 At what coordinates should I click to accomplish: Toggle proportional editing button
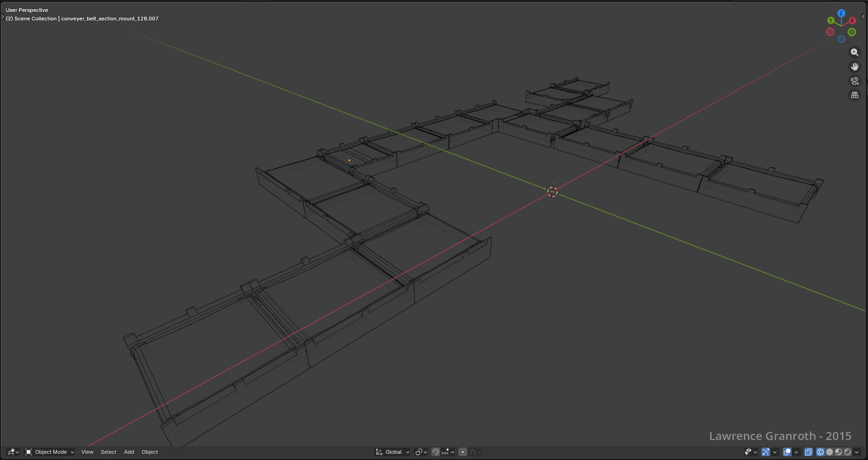pos(463,452)
